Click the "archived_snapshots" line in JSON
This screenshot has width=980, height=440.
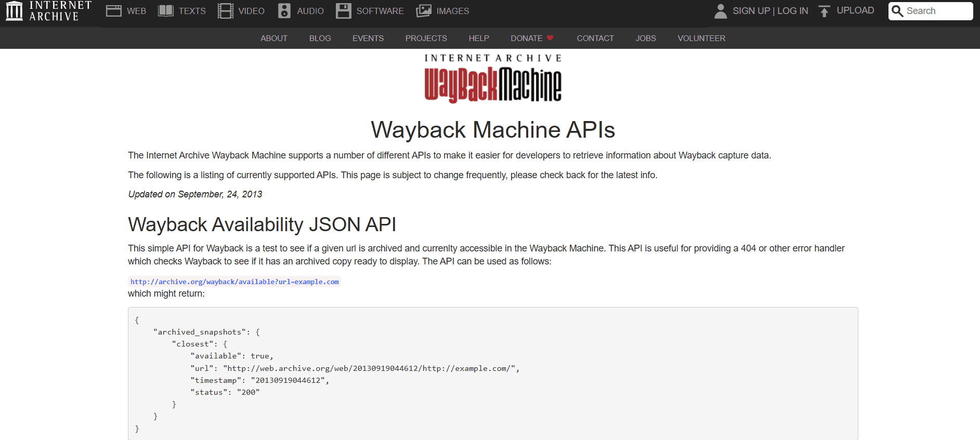click(x=206, y=332)
